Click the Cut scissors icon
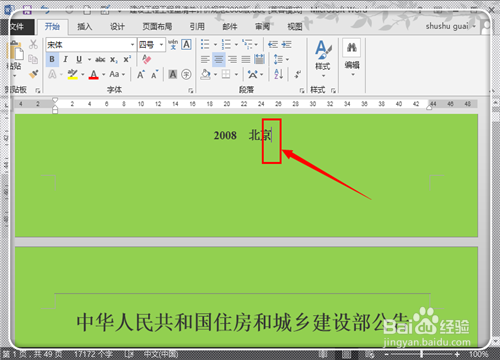The width and height of the screenshot is (500, 360). [33, 44]
